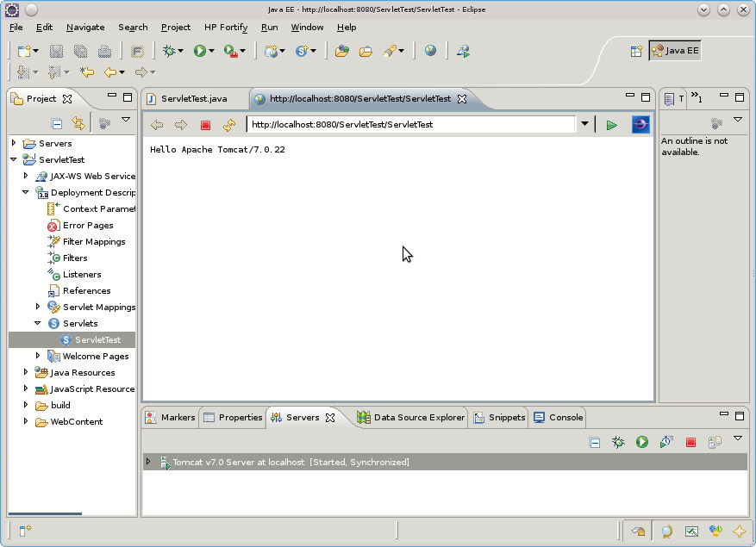Click browser back arrow in embedded browser
Viewport: 756px width, 547px height.
tap(157, 125)
